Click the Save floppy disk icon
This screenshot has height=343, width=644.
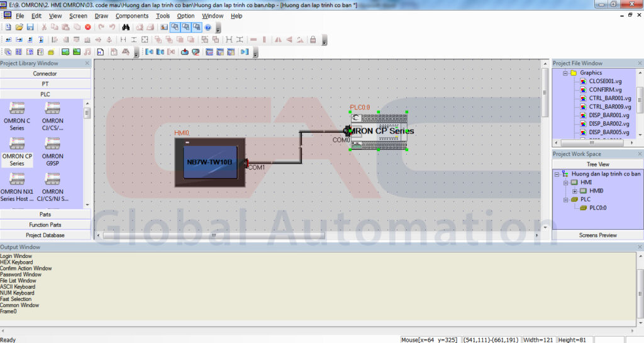[x=30, y=27]
